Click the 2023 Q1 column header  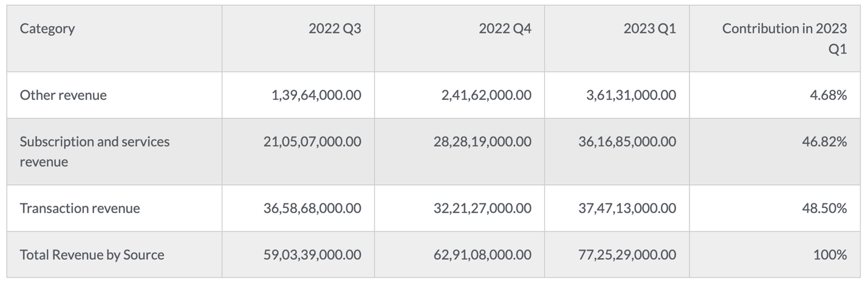(x=649, y=29)
